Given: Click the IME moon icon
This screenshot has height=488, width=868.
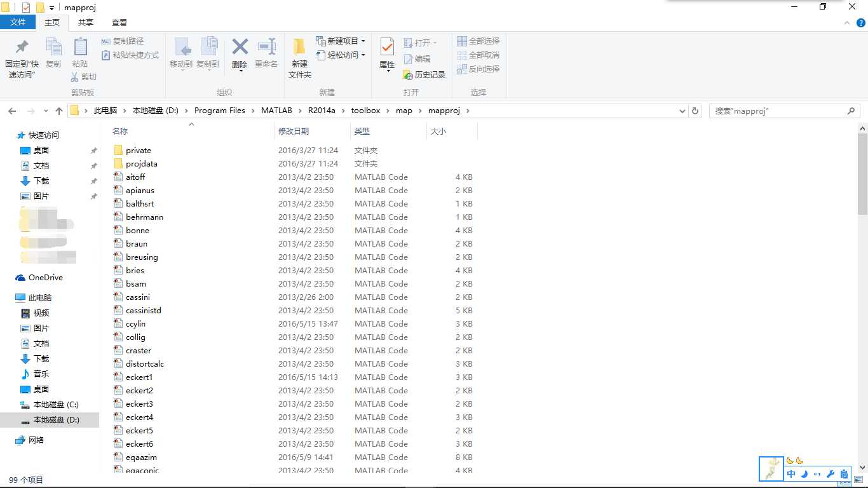Looking at the screenshot, I should tap(804, 474).
